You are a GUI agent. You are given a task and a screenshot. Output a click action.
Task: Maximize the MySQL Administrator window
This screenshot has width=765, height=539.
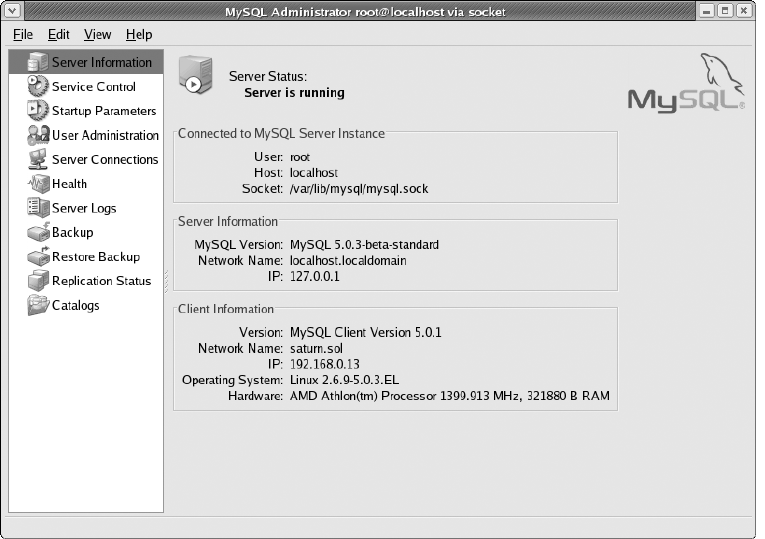tap(725, 10)
